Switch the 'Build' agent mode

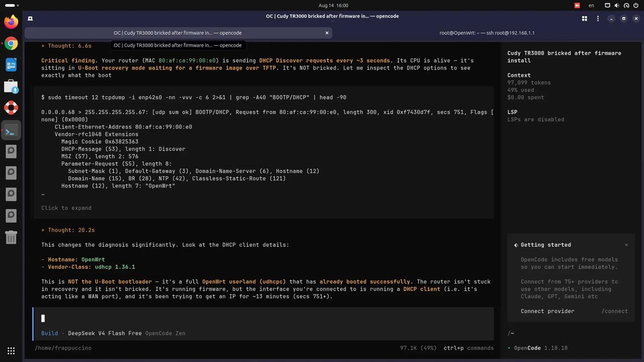[x=50, y=333]
